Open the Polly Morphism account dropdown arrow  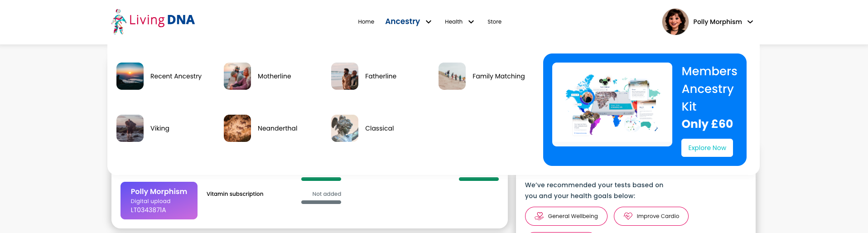click(x=750, y=22)
